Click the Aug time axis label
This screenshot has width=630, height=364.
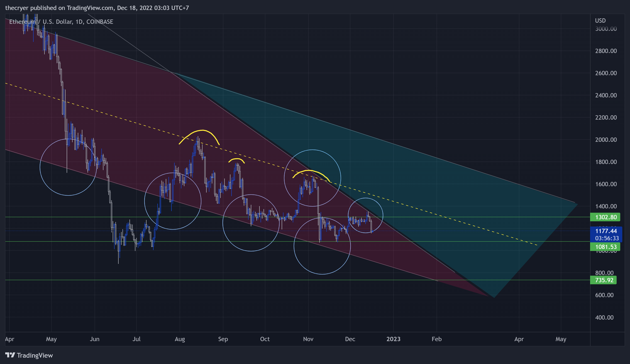coord(180,339)
